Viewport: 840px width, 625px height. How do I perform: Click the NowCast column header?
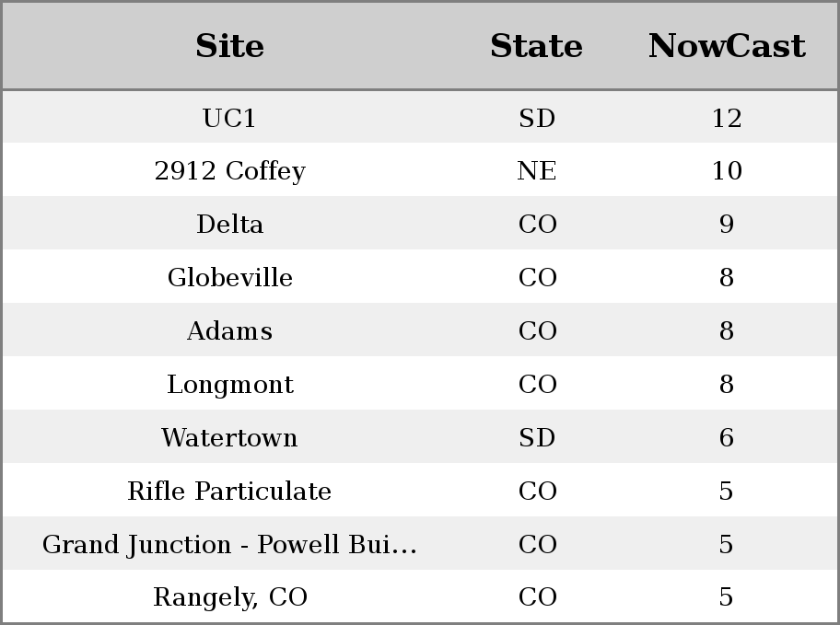pyautogui.click(x=727, y=46)
